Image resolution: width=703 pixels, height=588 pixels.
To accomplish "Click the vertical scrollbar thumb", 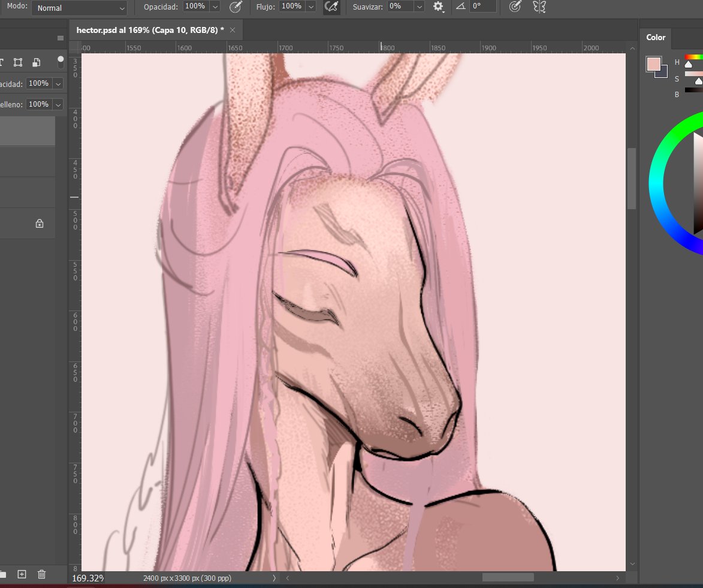I will (x=632, y=179).
